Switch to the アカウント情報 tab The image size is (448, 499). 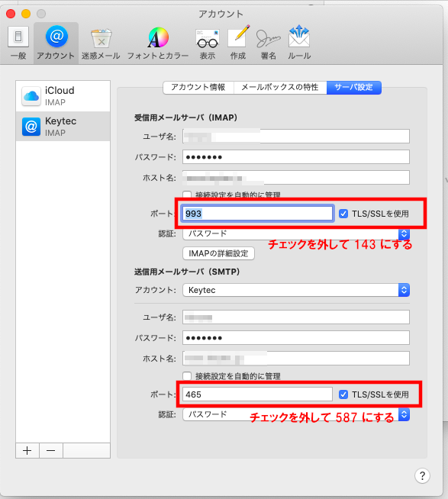coord(198,87)
